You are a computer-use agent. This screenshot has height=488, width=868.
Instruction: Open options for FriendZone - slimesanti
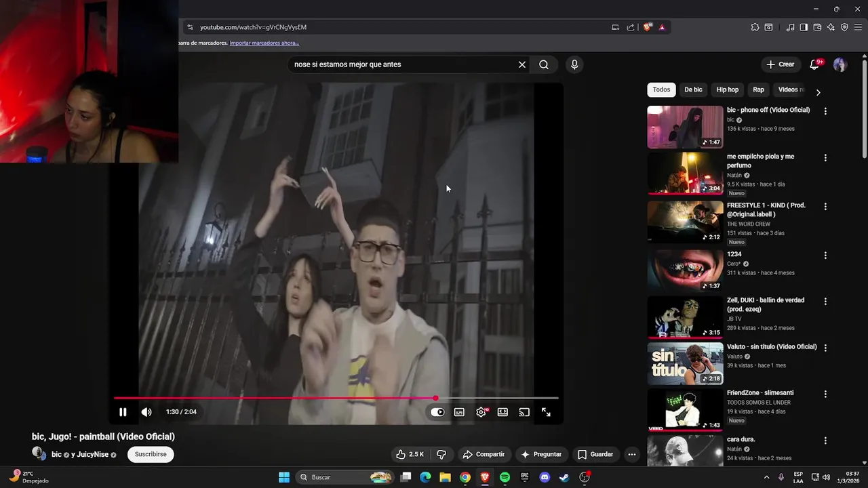tap(825, 394)
